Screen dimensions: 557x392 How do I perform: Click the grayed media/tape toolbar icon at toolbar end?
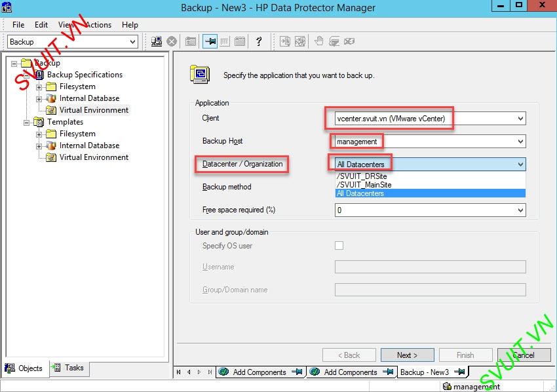click(x=349, y=41)
